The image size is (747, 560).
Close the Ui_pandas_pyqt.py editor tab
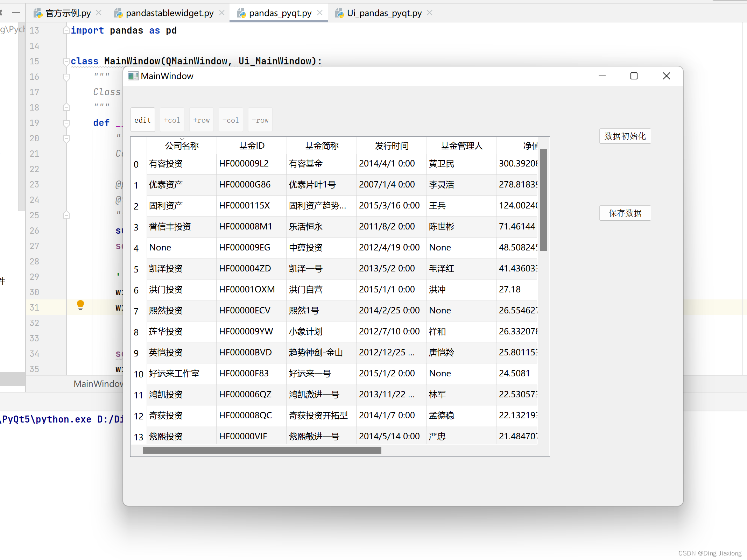tap(429, 13)
